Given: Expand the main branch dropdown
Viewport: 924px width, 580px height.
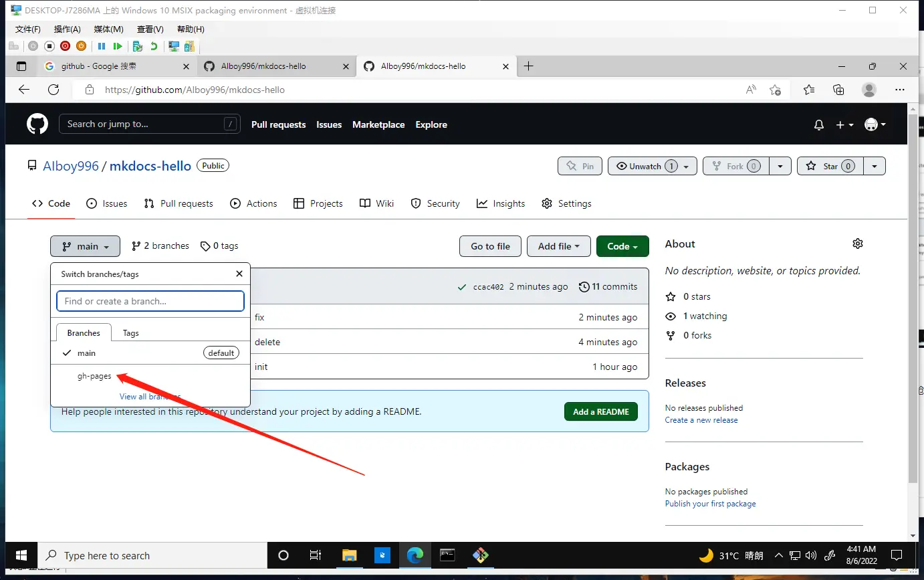Looking at the screenshot, I should click(85, 247).
